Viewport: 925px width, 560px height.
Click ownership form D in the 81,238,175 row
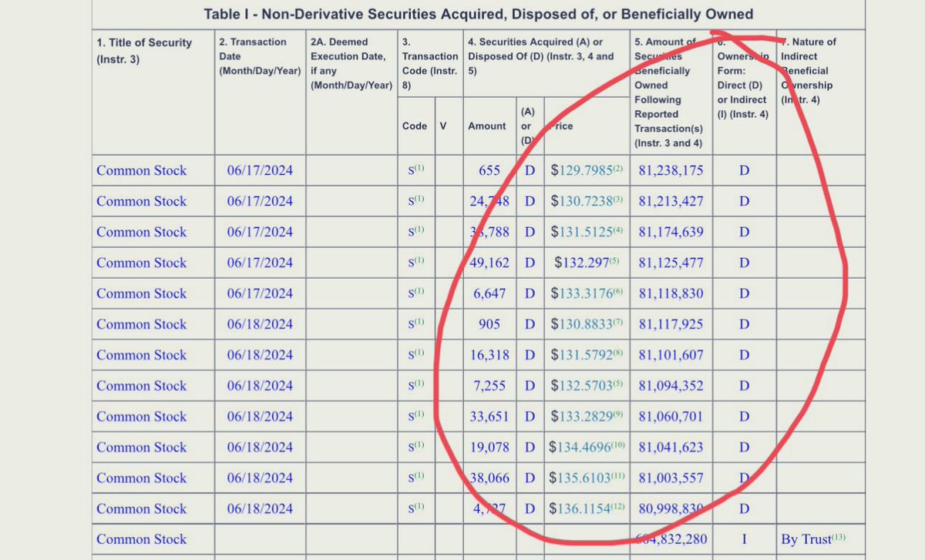745,170
